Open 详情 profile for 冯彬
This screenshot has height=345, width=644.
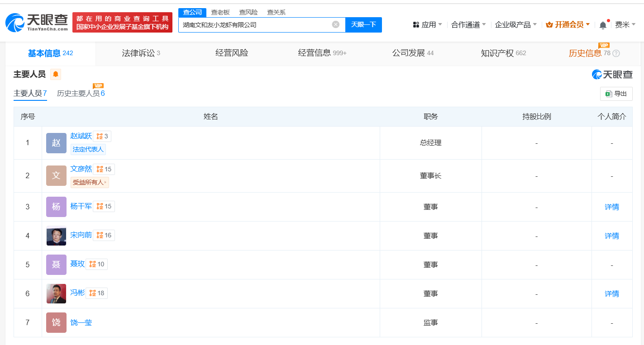(x=612, y=293)
